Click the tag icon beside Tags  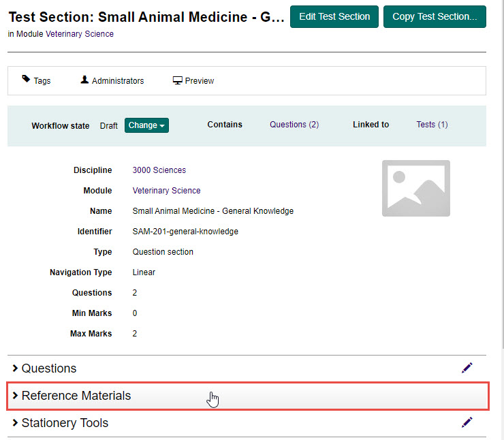coord(26,80)
